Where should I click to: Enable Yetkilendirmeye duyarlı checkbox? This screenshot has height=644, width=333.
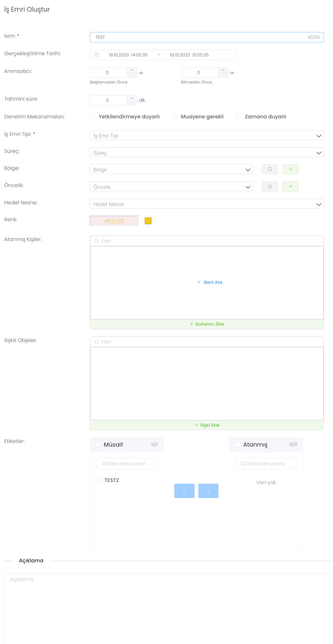point(93,117)
